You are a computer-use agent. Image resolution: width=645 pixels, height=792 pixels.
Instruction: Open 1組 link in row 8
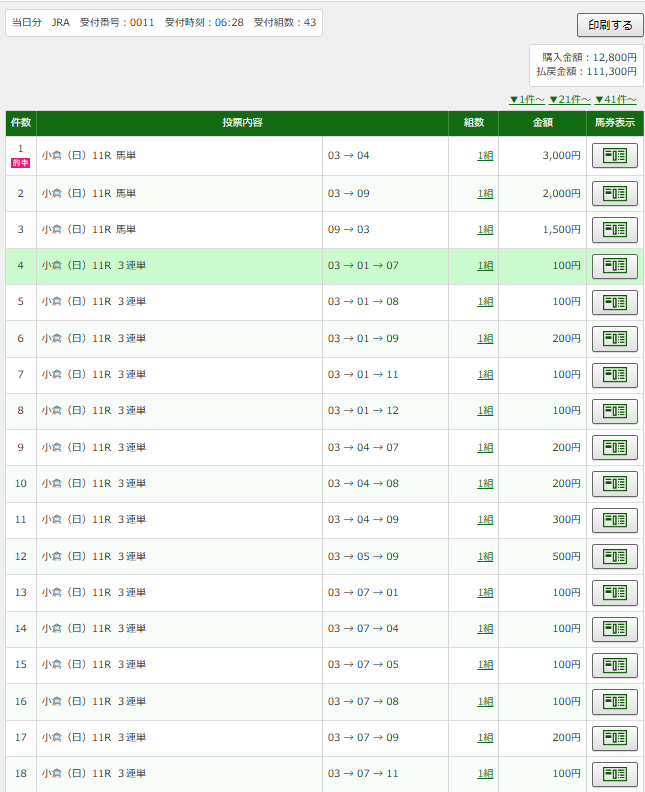tap(485, 411)
